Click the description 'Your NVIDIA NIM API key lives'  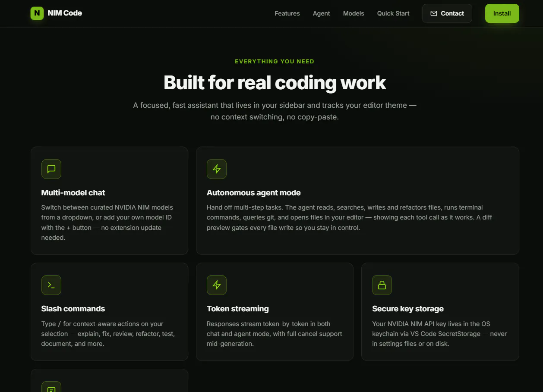(x=439, y=334)
